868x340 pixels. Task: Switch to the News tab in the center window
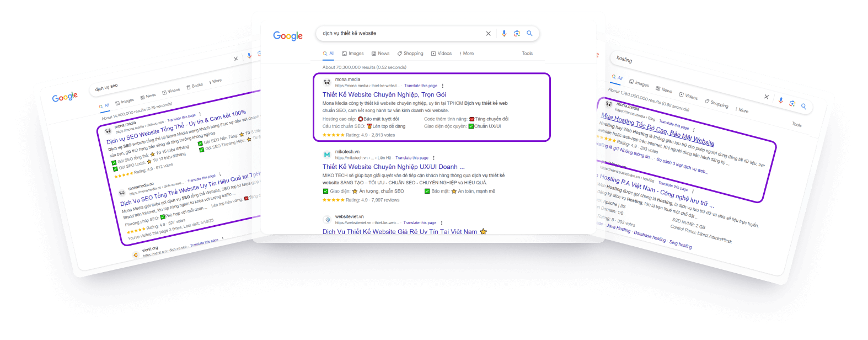point(381,54)
